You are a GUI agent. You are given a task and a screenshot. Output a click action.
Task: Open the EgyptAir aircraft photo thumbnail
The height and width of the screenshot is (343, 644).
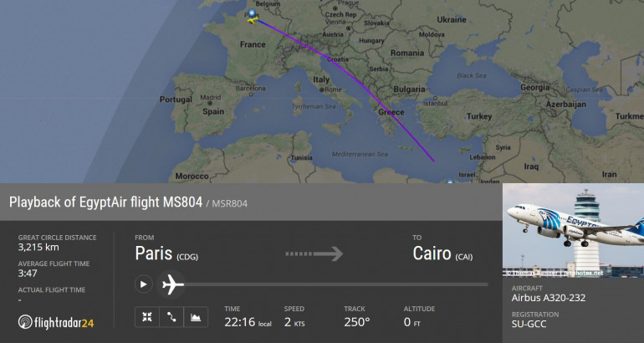point(573,231)
